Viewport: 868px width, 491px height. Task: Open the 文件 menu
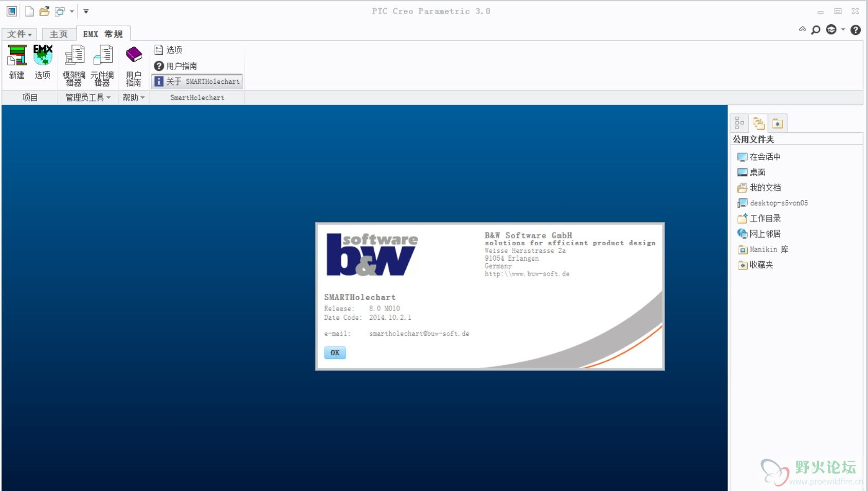pyautogui.click(x=20, y=34)
